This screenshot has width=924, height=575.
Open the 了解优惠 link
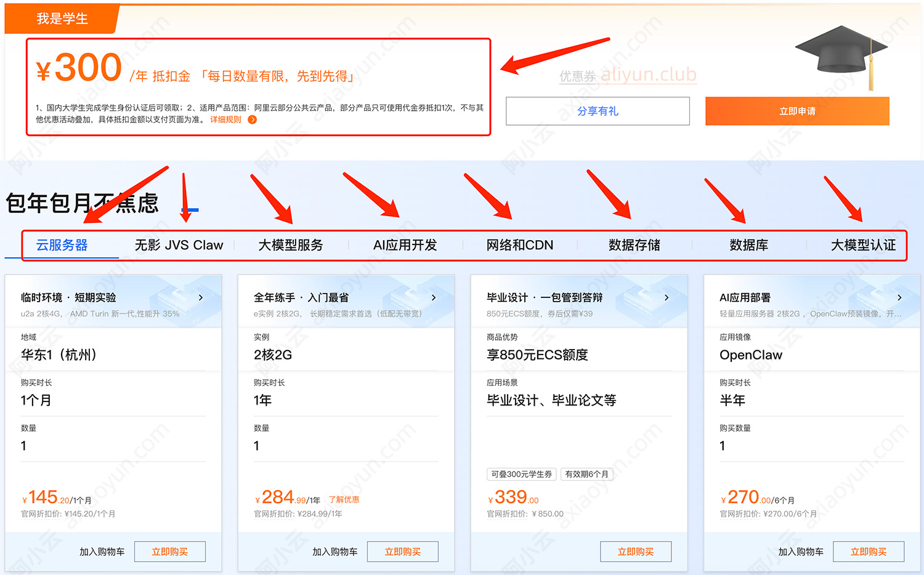(x=344, y=500)
